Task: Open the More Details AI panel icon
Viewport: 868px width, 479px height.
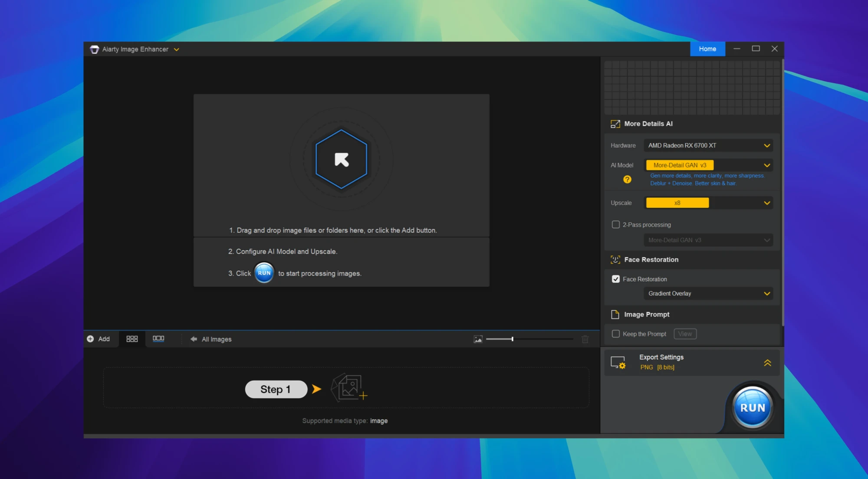Action: 615,124
